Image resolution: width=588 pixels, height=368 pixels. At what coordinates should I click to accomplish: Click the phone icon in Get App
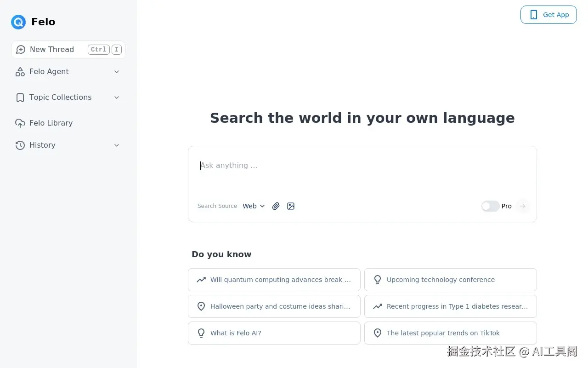click(x=534, y=15)
